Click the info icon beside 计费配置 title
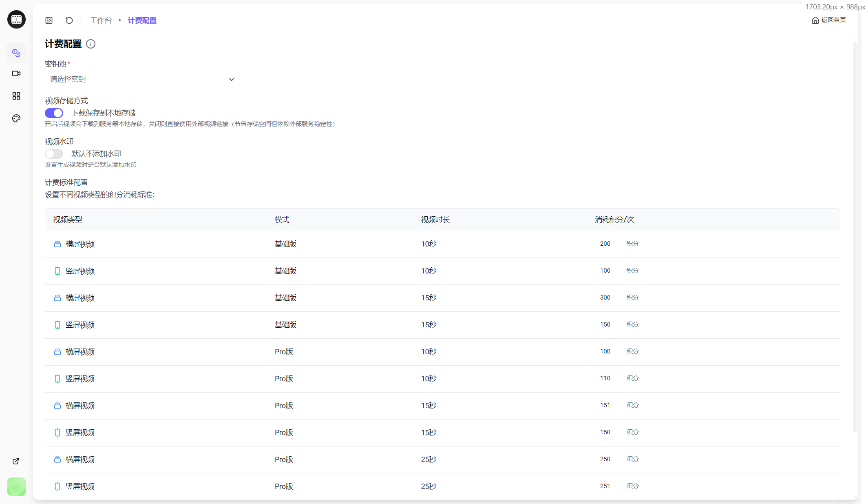This screenshot has width=868, height=504. tap(91, 44)
